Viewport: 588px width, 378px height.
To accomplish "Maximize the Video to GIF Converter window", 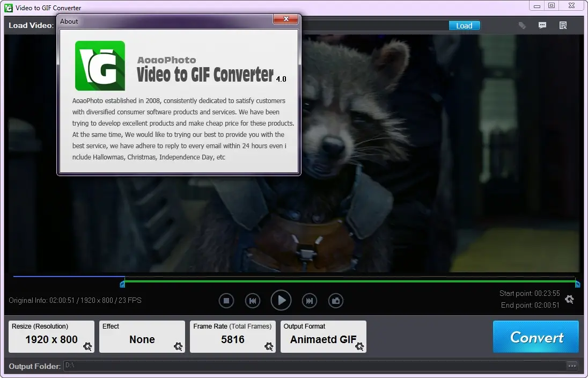I will (552, 5).
